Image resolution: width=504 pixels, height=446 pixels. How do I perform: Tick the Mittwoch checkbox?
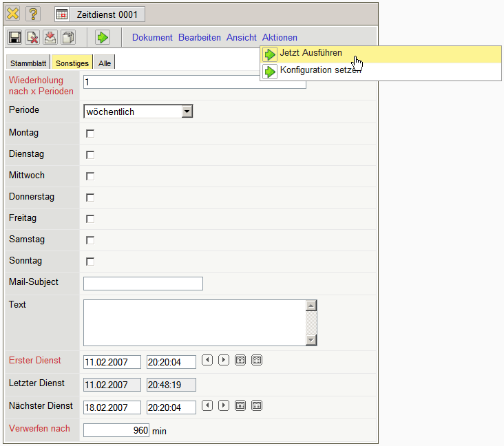pos(90,176)
